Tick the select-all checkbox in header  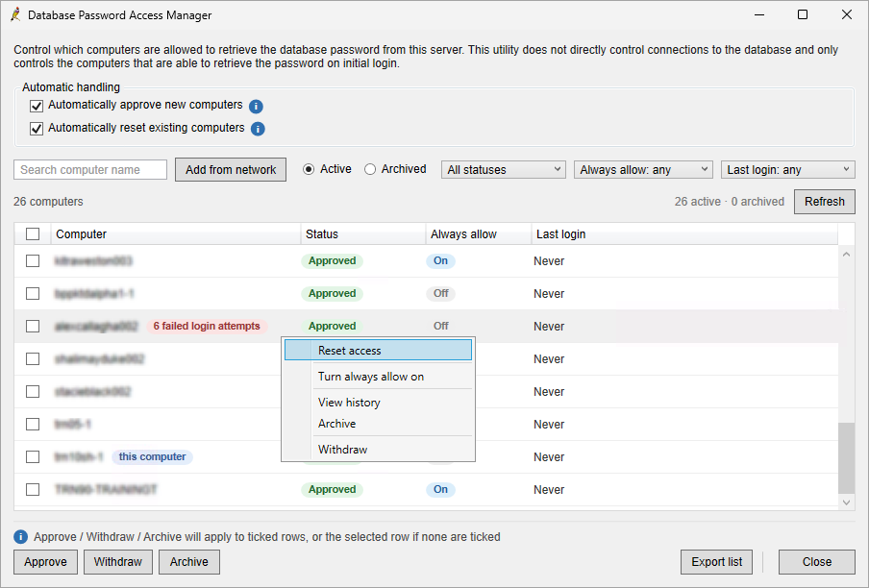click(x=33, y=233)
